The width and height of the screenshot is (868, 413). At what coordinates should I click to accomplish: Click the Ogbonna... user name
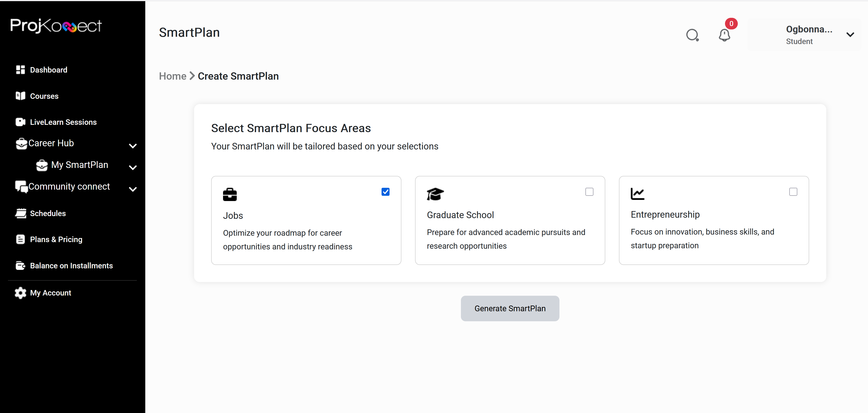point(809,29)
